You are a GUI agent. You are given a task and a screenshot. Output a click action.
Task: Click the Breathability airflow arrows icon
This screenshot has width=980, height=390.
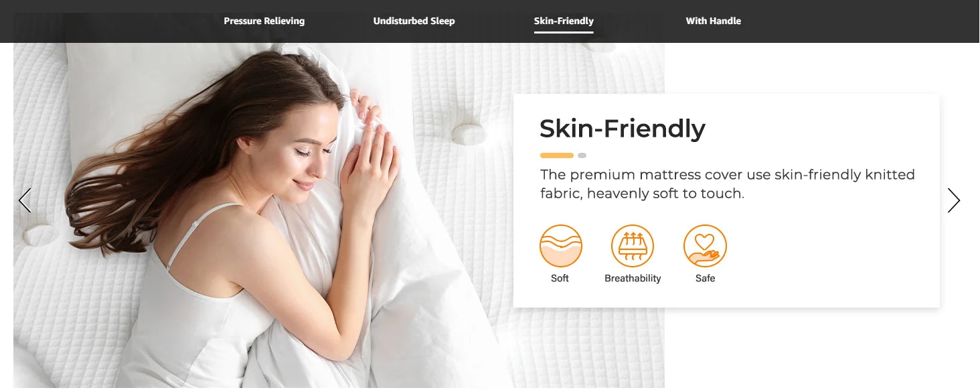633,246
